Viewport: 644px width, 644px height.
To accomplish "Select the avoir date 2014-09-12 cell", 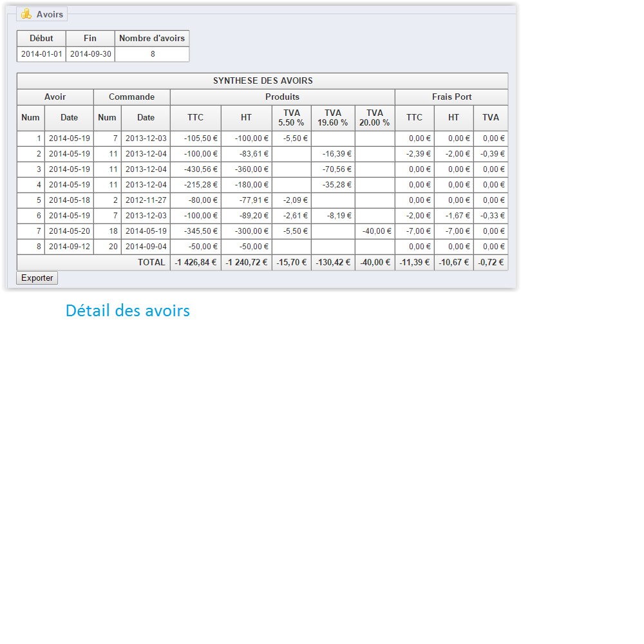I will point(69,247).
